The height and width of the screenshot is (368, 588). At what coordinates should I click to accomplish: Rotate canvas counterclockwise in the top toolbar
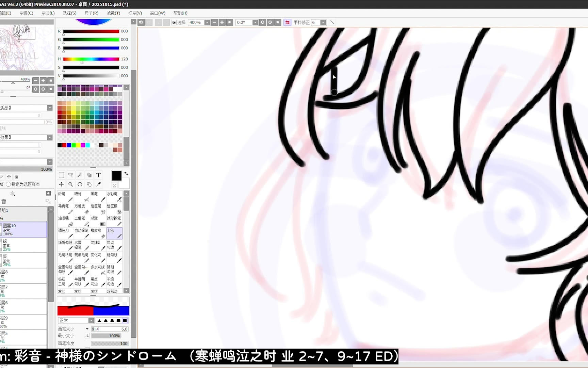(262, 22)
